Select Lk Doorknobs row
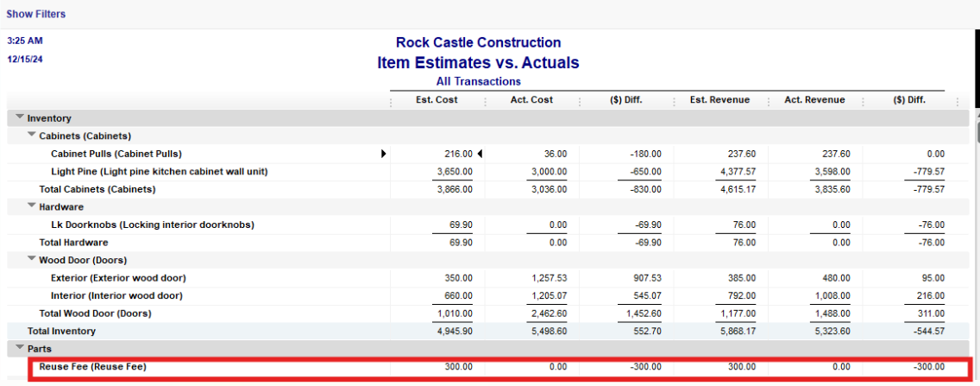Image resolution: width=980 pixels, height=386 pixels. (x=152, y=225)
